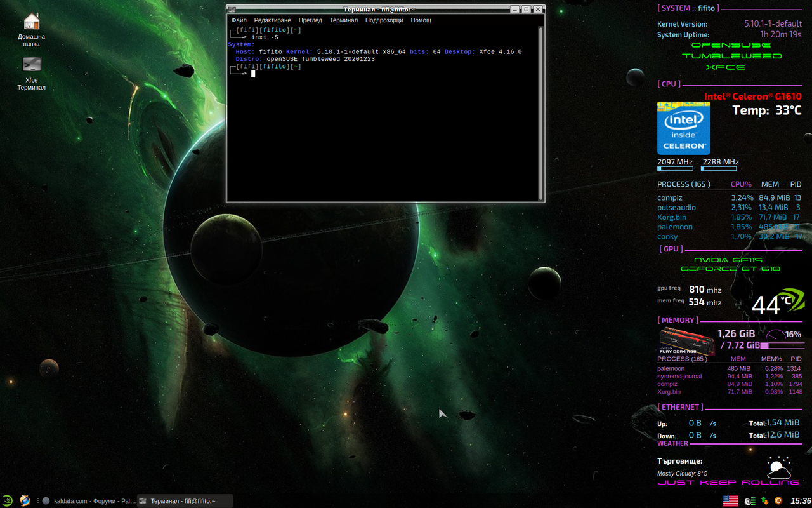The width and height of the screenshot is (812, 508).
Task: Launch Pale Moon browser from the panel
Action: point(25,501)
